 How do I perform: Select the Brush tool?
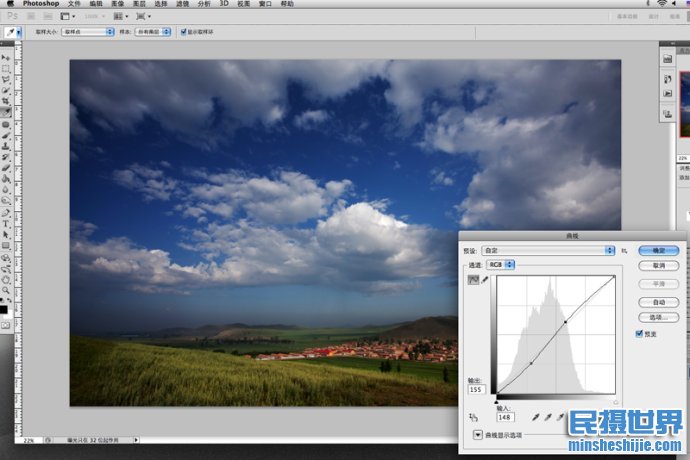(6, 136)
